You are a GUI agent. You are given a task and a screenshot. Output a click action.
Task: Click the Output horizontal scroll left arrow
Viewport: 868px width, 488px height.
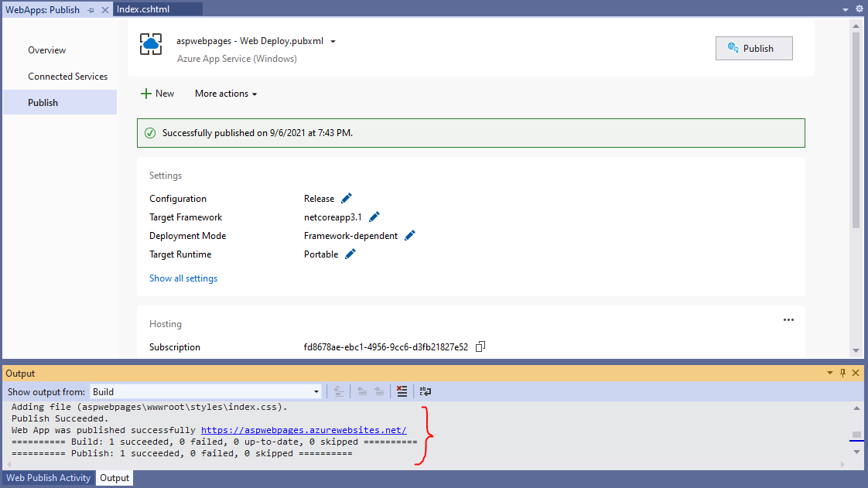[9, 464]
